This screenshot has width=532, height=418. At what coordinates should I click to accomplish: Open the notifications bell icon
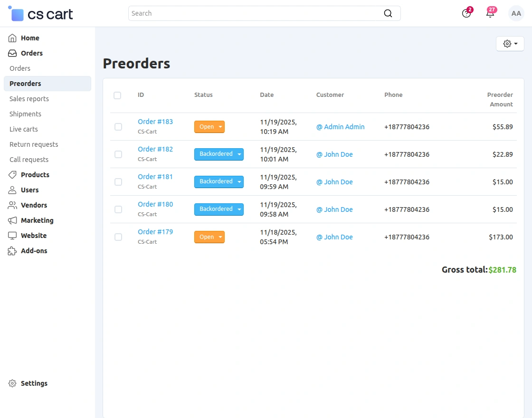pos(490,13)
